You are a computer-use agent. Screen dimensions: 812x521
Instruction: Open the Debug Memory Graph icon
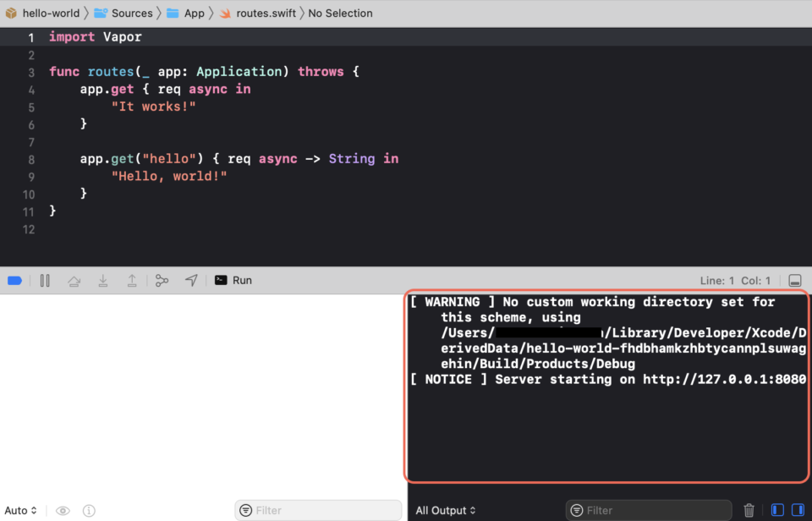point(162,280)
